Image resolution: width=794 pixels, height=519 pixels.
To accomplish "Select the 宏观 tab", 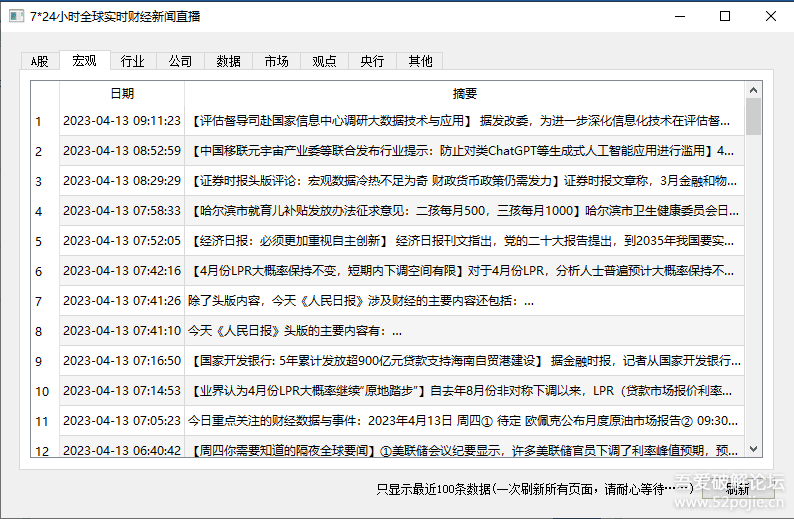I will click(x=85, y=60).
